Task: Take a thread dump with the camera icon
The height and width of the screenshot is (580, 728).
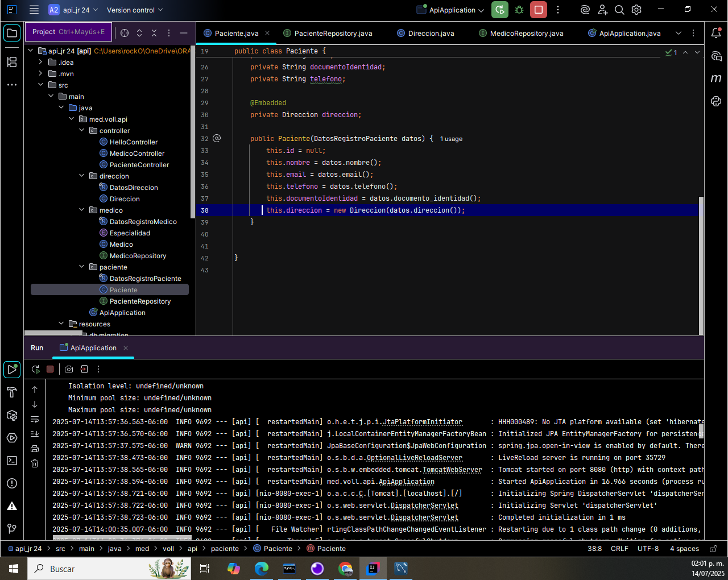Action: pyautogui.click(x=69, y=369)
